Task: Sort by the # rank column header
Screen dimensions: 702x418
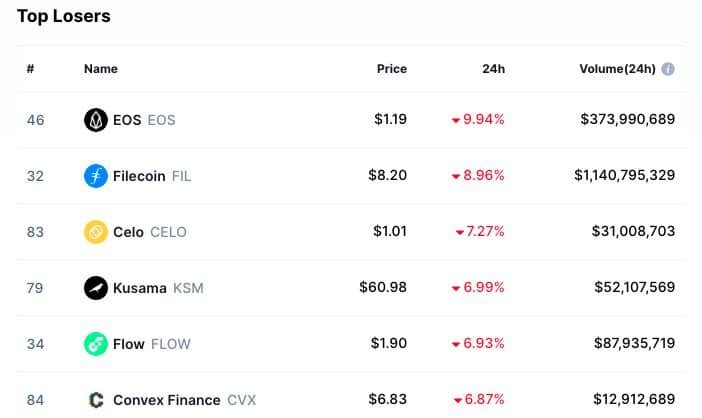Action: click(x=30, y=69)
